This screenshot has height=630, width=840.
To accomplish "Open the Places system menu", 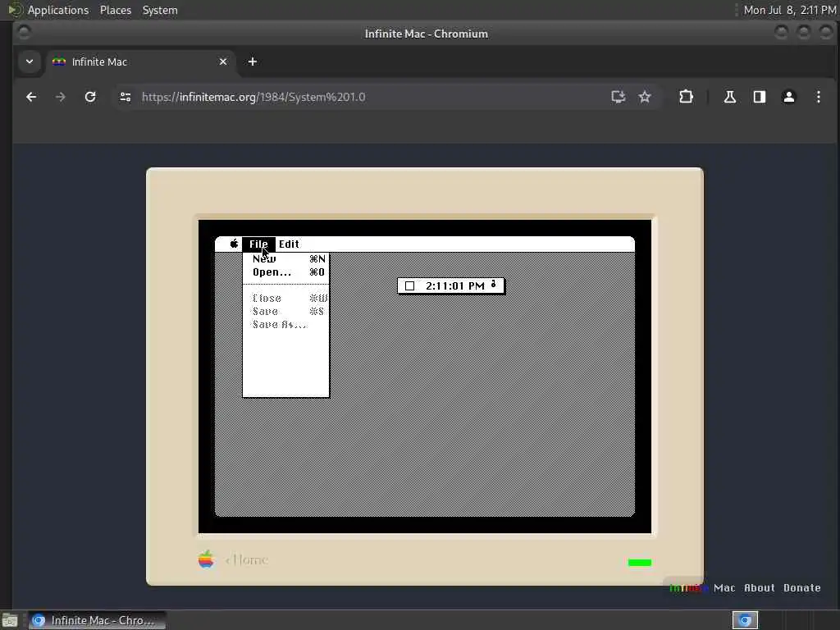I will (116, 10).
